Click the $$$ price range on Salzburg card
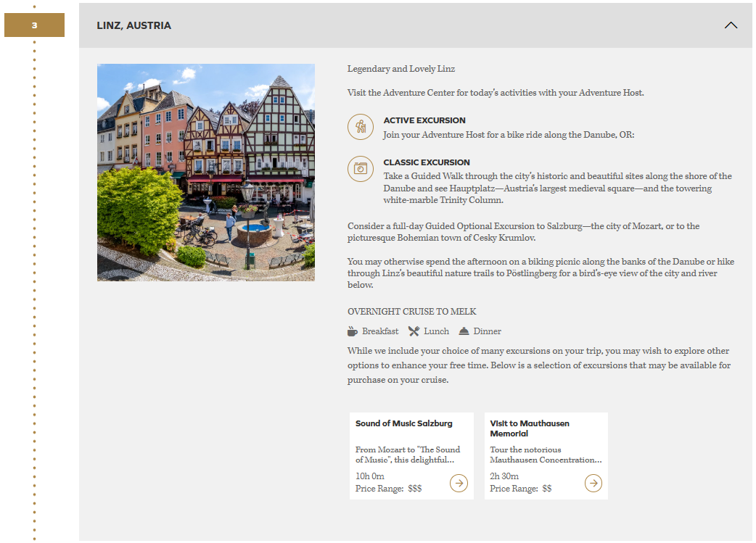Screen dimensions: 756x543 pos(414,489)
